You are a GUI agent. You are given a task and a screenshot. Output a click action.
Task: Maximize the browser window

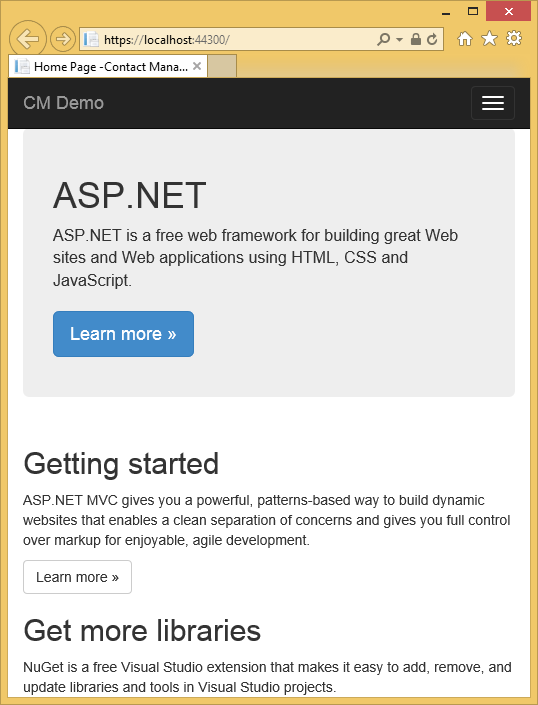click(x=473, y=11)
